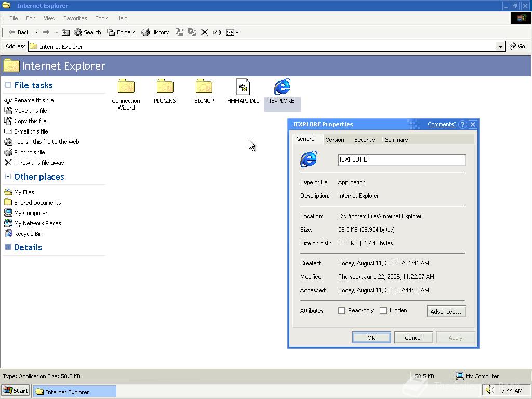Click the 7:44 AM taskbar clock
This screenshot has width=532, height=399.
coord(512,391)
